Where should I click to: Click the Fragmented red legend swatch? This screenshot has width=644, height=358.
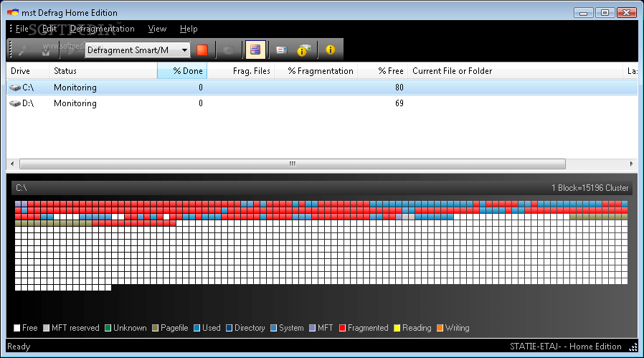coord(342,328)
